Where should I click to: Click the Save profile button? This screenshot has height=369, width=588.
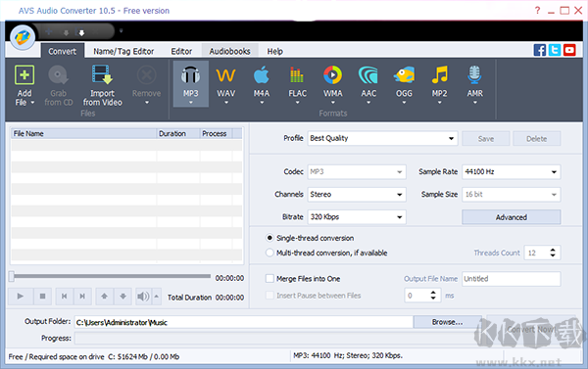coord(486,139)
